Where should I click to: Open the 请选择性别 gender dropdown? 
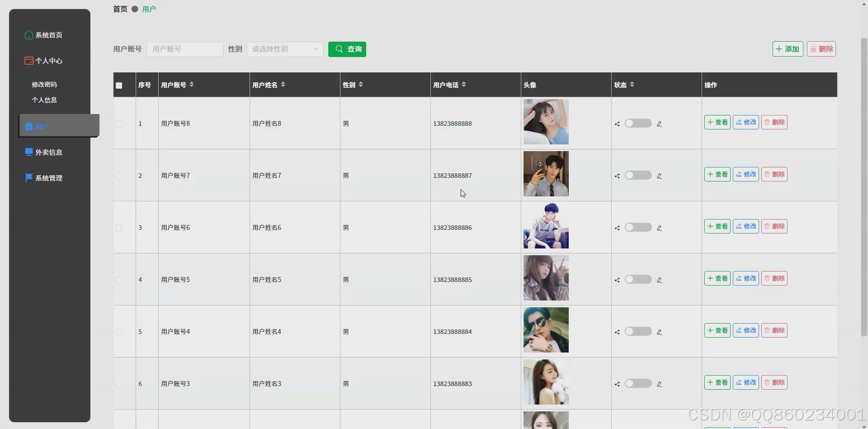coord(285,49)
